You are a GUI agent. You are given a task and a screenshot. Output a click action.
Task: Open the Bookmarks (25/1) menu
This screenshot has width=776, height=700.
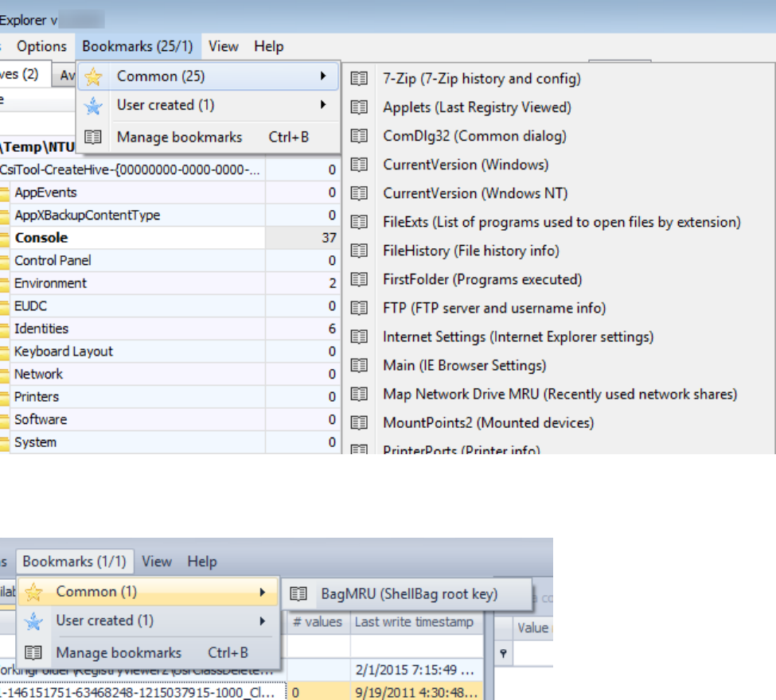138,46
